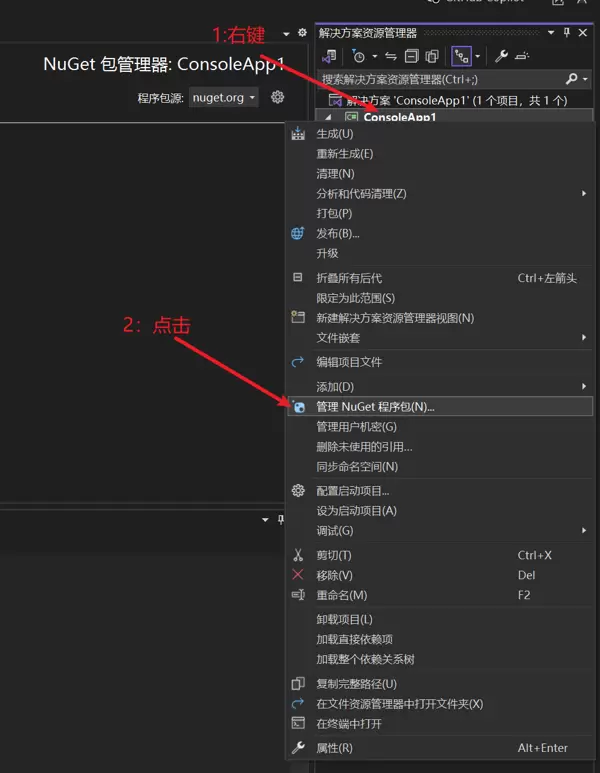Click the NuGet package manager settings gear

(x=278, y=97)
